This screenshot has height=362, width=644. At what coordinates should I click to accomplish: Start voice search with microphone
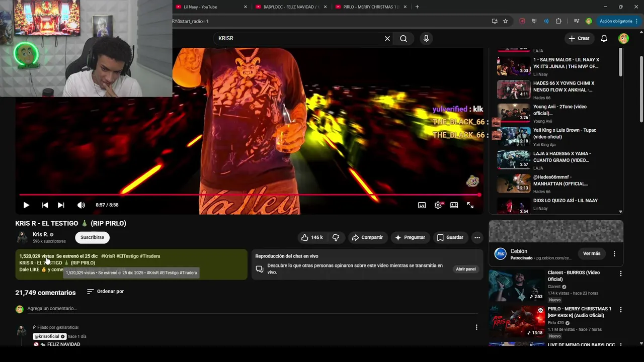426,38
